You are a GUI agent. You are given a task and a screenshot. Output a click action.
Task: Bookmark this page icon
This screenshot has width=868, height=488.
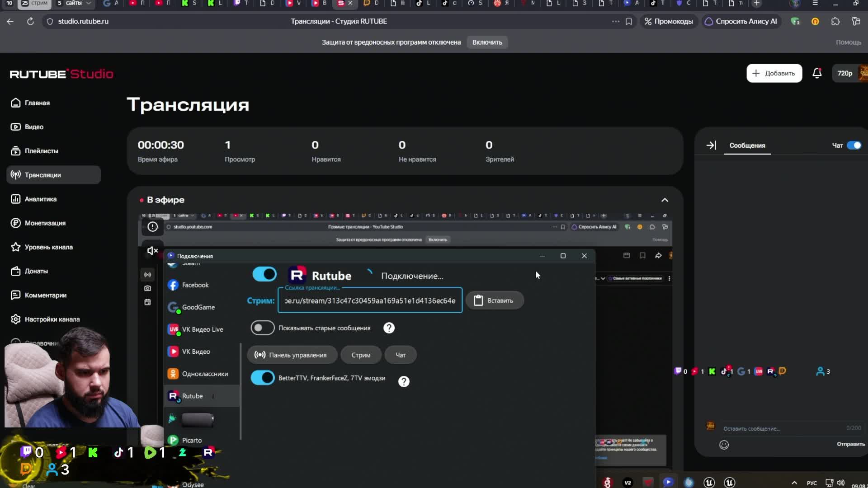628,21
